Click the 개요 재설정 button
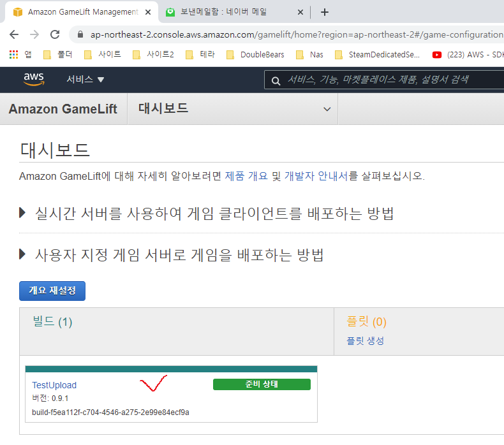This screenshot has width=504, height=445. tap(52, 291)
